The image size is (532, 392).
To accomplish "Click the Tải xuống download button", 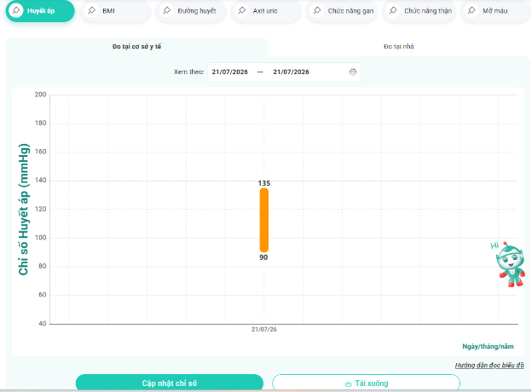I will click(x=366, y=383).
